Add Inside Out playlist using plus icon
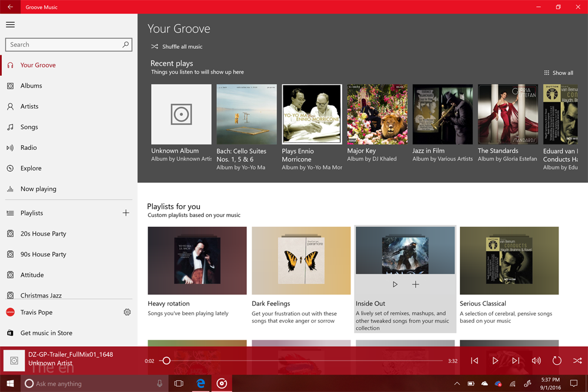The width and height of the screenshot is (588, 392). click(x=416, y=284)
